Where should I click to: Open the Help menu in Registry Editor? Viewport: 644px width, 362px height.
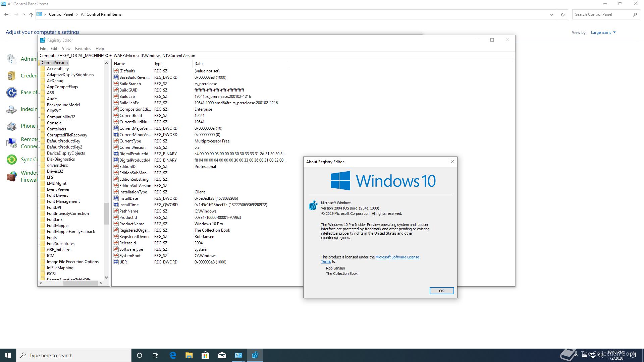click(x=100, y=49)
